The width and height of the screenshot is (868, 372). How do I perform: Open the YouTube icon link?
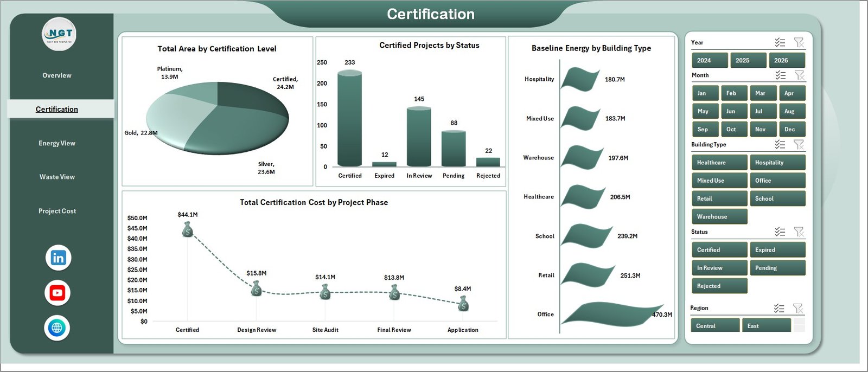(x=57, y=293)
